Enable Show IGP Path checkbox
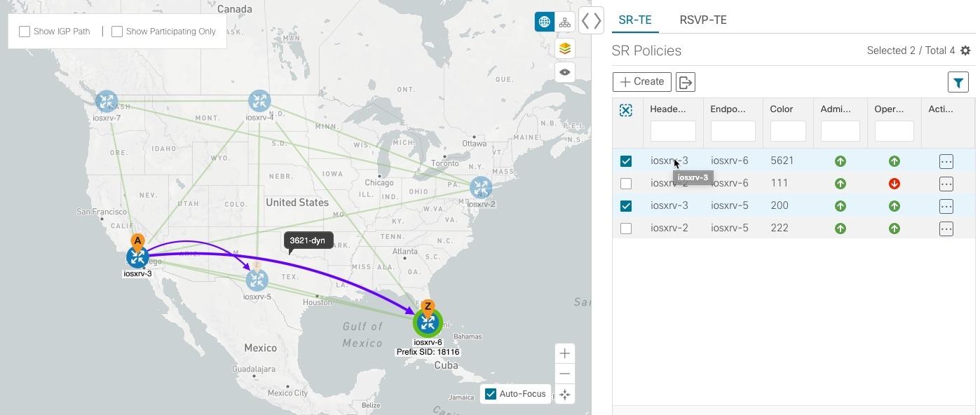Screen dimensions: 980x415 pyautogui.click(x=25, y=32)
